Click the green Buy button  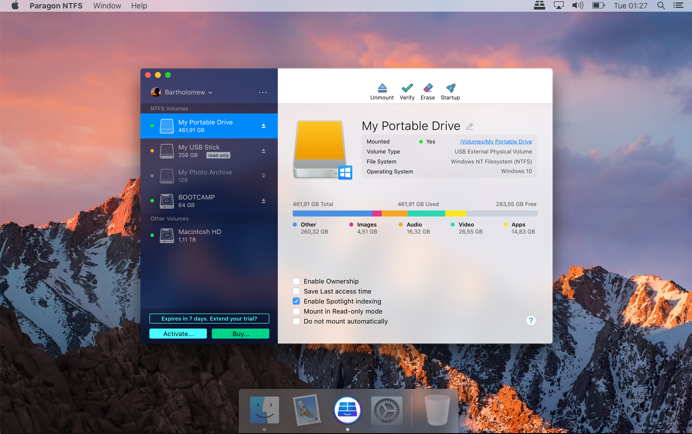(x=241, y=334)
